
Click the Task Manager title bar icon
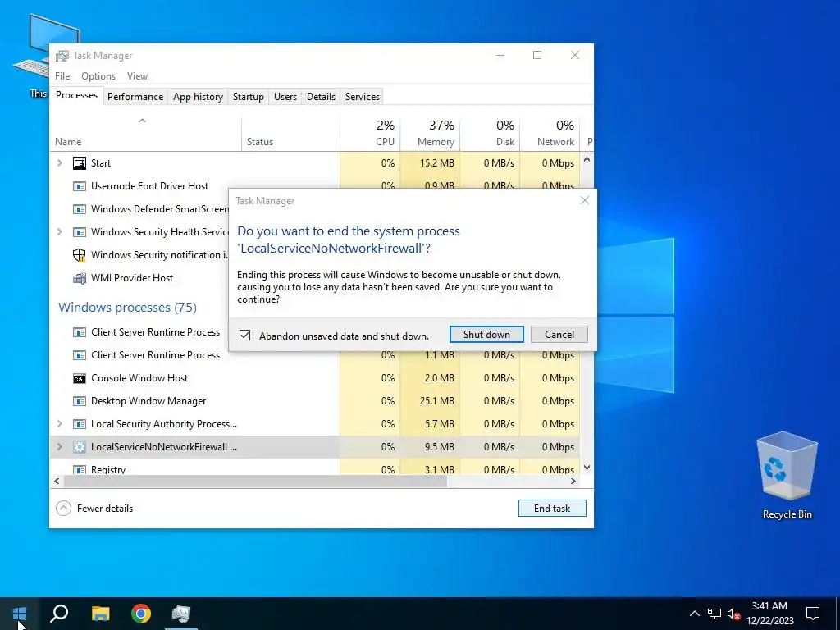62,56
